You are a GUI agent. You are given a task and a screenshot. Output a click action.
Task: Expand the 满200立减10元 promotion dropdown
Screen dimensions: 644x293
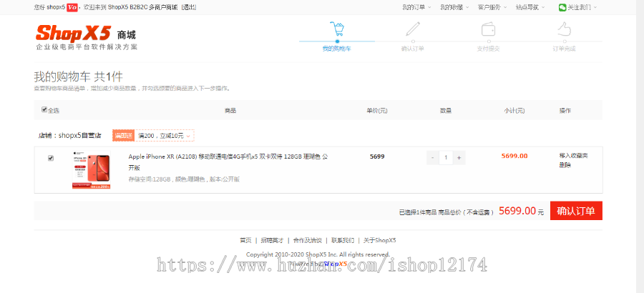pos(165,135)
